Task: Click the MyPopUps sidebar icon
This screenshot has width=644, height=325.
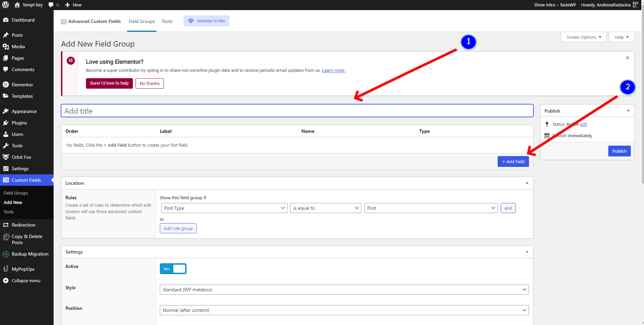Action: [6, 269]
